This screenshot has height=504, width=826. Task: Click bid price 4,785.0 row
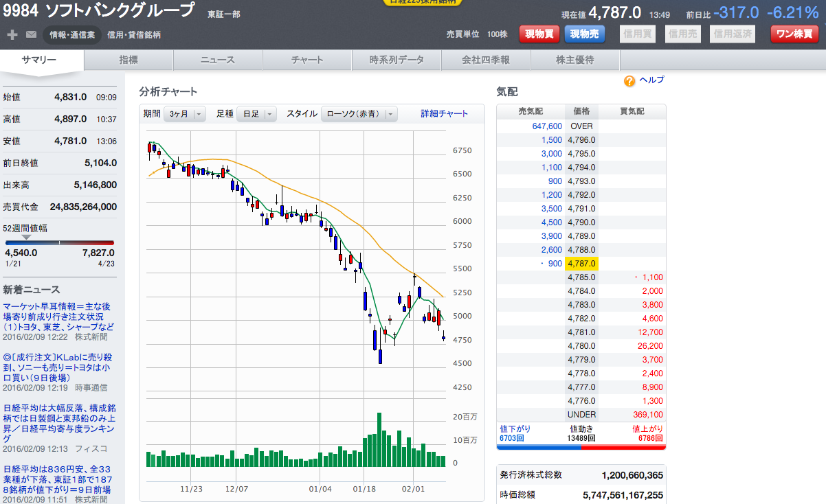(x=581, y=277)
